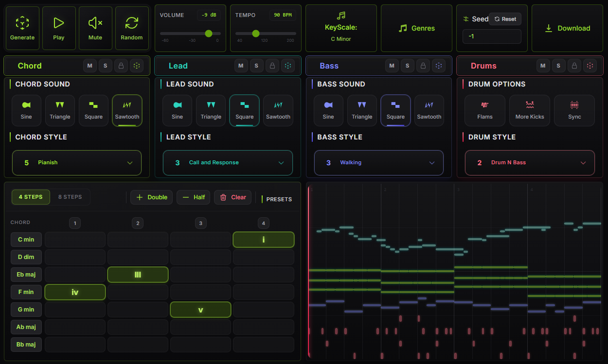Click the Download button
This screenshot has width=608, height=364.
(x=567, y=28)
